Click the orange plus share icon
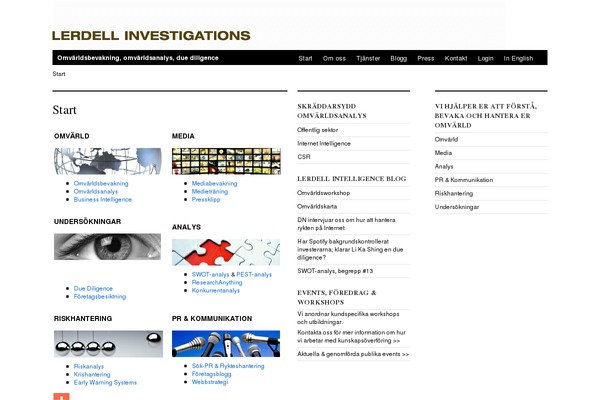600x400 pixels. pyautogui.click(x=62, y=396)
